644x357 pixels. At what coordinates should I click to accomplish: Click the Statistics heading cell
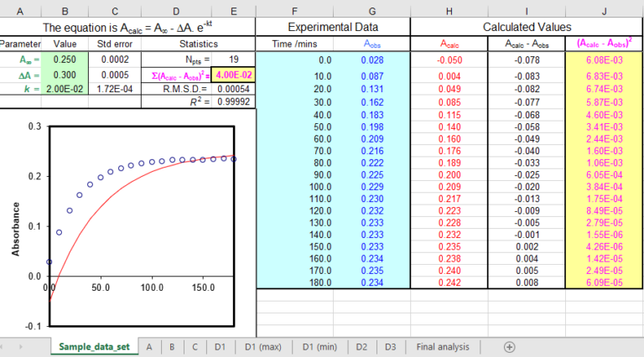click(x=199, y=44)
